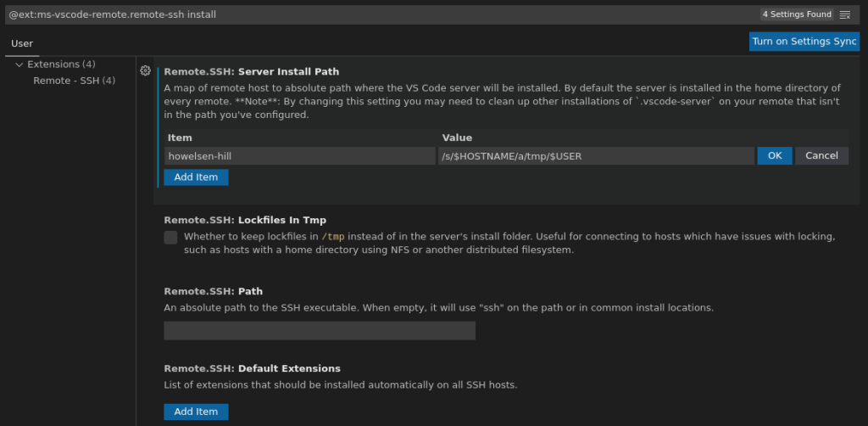Click the Value column header

point(457,137)
